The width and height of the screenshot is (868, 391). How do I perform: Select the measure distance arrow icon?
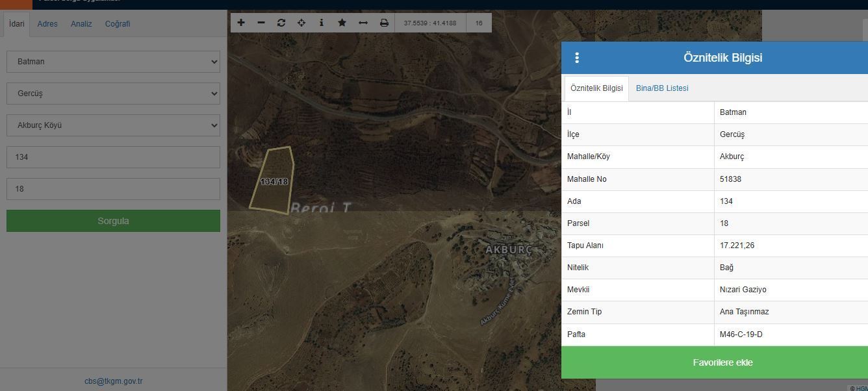[x=363, y=23]
